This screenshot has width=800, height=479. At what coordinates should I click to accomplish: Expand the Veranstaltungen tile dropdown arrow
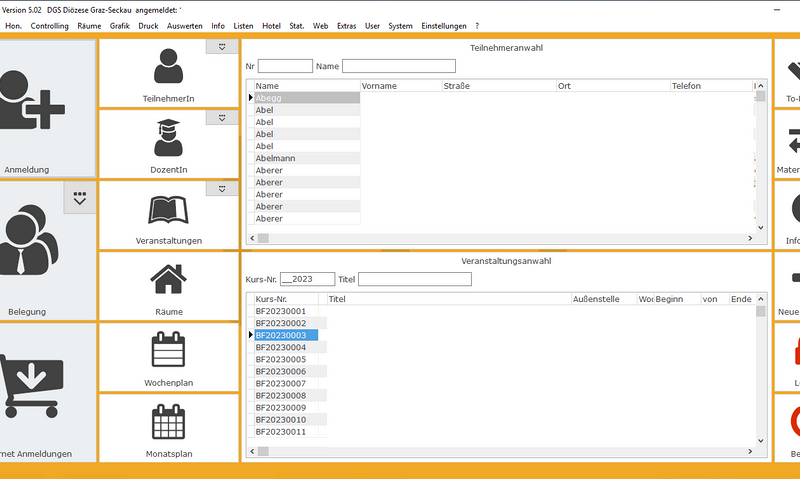[x=220, y=189]
